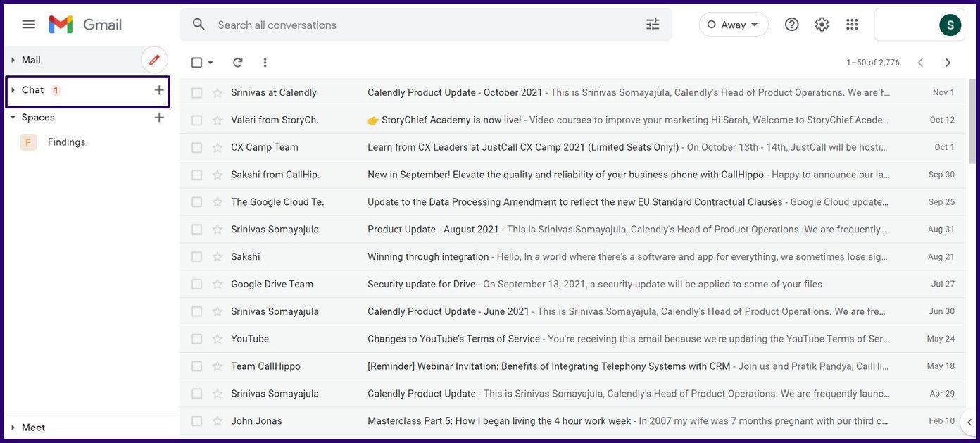Star the John Jonas email
Screen dimensions: 980x443
coord(218,421)
